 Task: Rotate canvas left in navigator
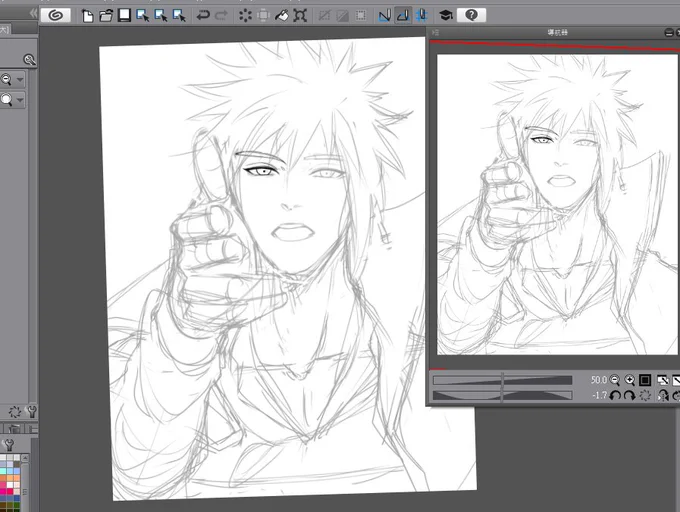(615, 395)
